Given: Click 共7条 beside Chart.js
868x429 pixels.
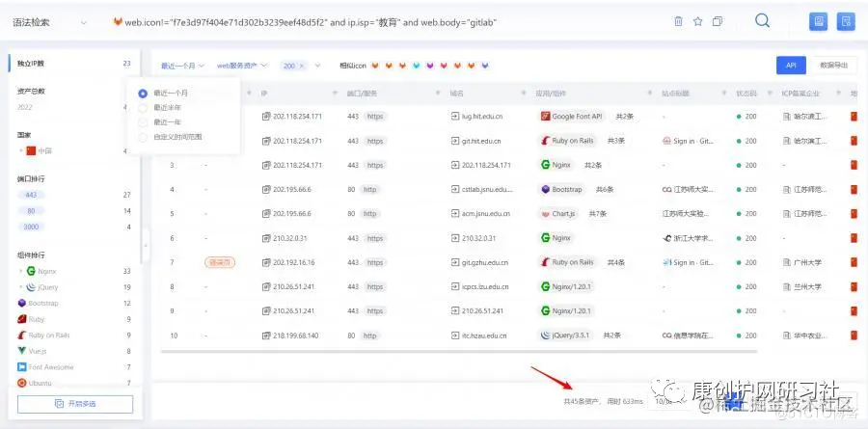Looking at the screenshot, I should point(598,214).
